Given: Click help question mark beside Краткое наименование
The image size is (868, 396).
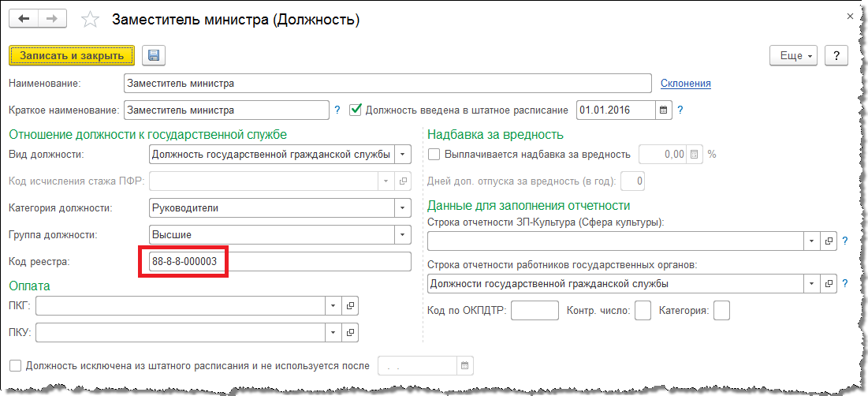Looking at the screenshot, I should [337, 110].
